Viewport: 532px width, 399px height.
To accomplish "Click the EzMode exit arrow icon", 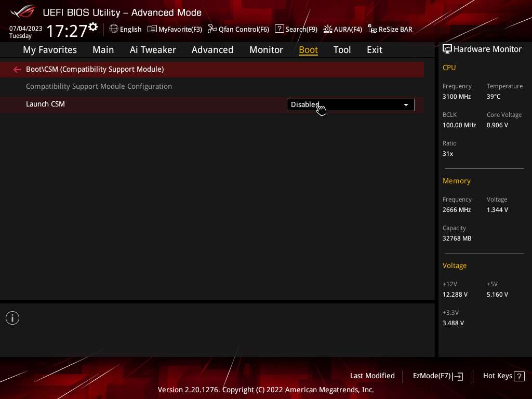I will tap(458, 376).
